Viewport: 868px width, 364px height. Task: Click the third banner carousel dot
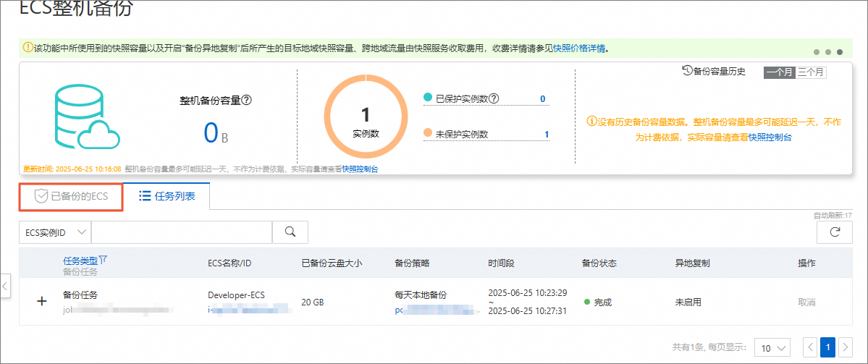[x=840, y=52]
